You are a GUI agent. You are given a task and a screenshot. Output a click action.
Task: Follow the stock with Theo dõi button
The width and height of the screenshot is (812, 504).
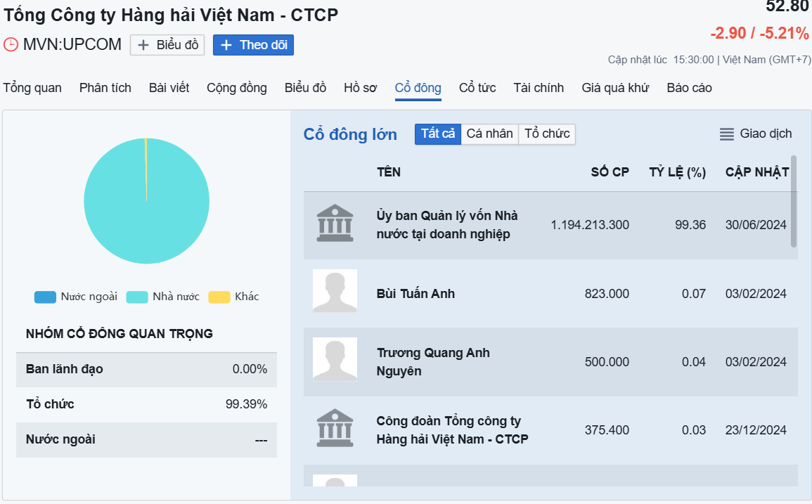253,45
